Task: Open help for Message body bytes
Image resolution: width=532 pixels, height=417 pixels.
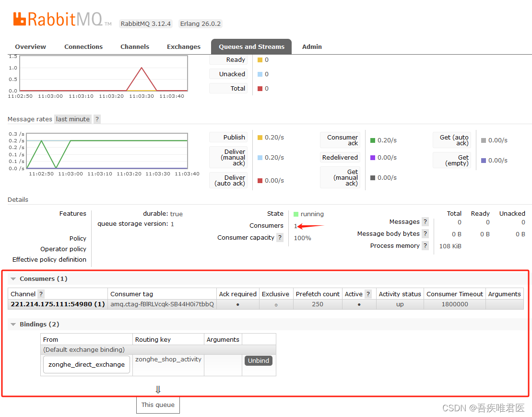Action: point(425,234)
